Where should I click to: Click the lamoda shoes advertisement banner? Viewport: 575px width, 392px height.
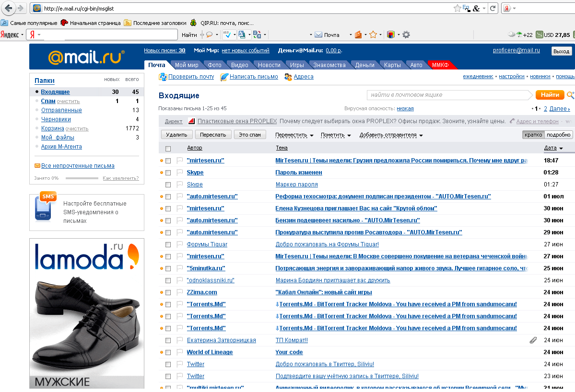tap(86, 313)
